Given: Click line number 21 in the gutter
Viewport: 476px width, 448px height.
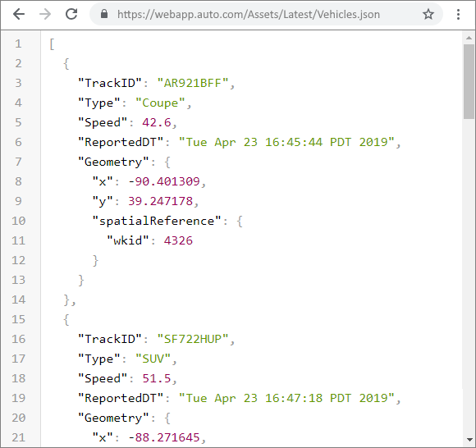Looking at the screenshot, I should (19, 437).
